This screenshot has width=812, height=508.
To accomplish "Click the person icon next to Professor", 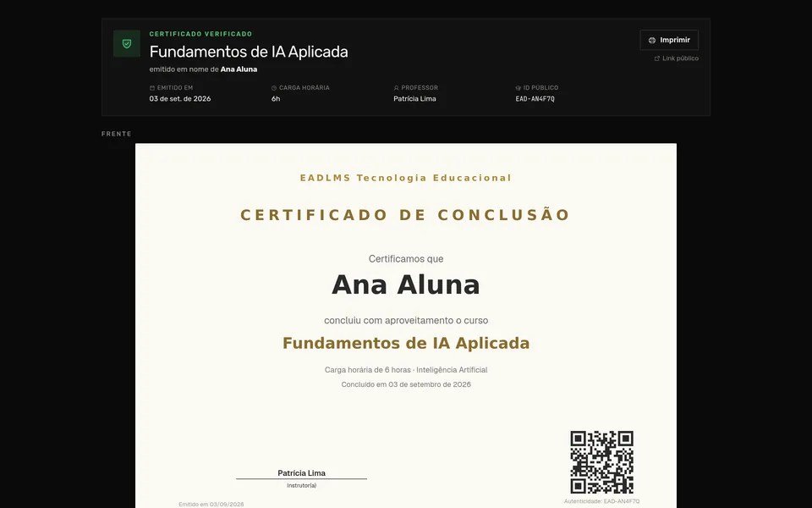I will click(396, 88).
